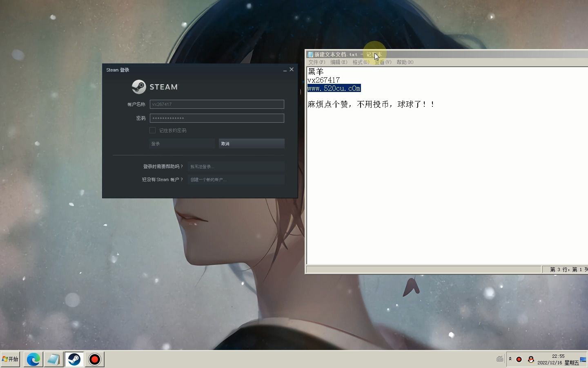Click the keyboard icon near system tray
Viewport: 588px width, 368px height.
point(500,359)
